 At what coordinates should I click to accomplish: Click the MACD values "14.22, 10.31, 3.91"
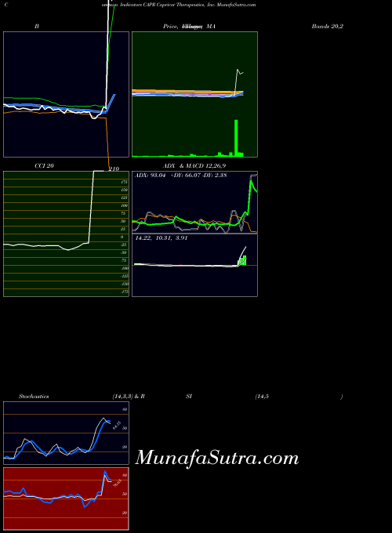point(162,238)
